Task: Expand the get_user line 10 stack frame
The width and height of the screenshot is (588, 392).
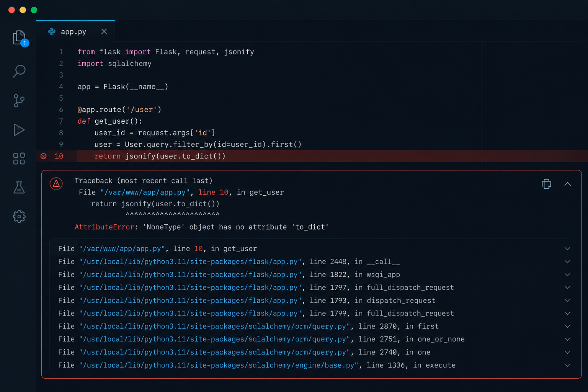Action: pyautogui.click(x=567, y=249)
